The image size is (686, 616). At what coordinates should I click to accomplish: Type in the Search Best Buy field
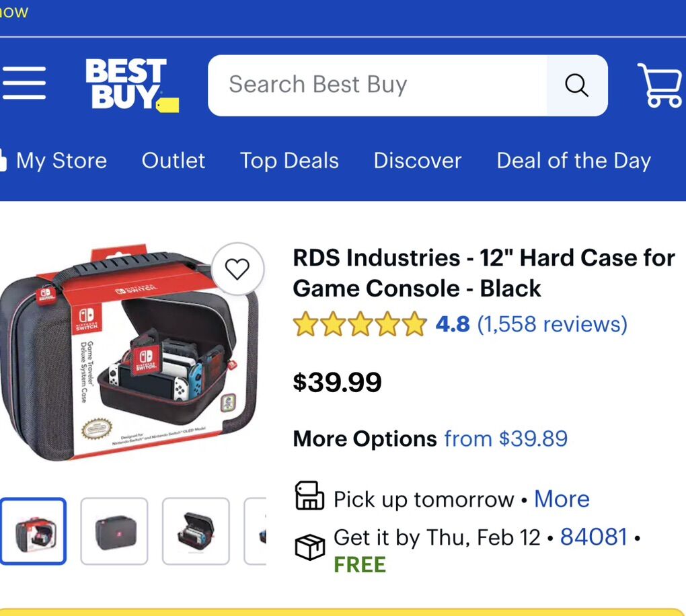coord(377,85)
